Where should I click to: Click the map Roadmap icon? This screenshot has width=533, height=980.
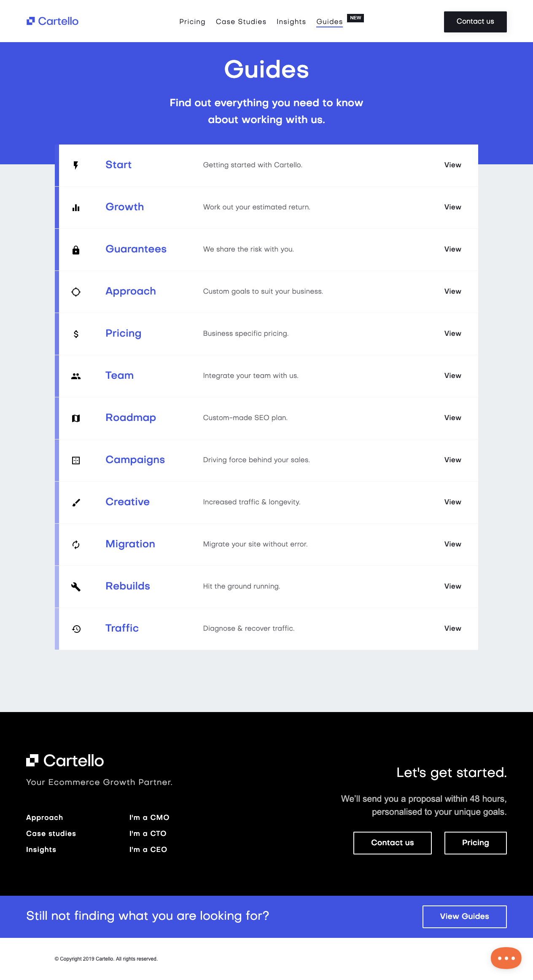coord(76,418)
